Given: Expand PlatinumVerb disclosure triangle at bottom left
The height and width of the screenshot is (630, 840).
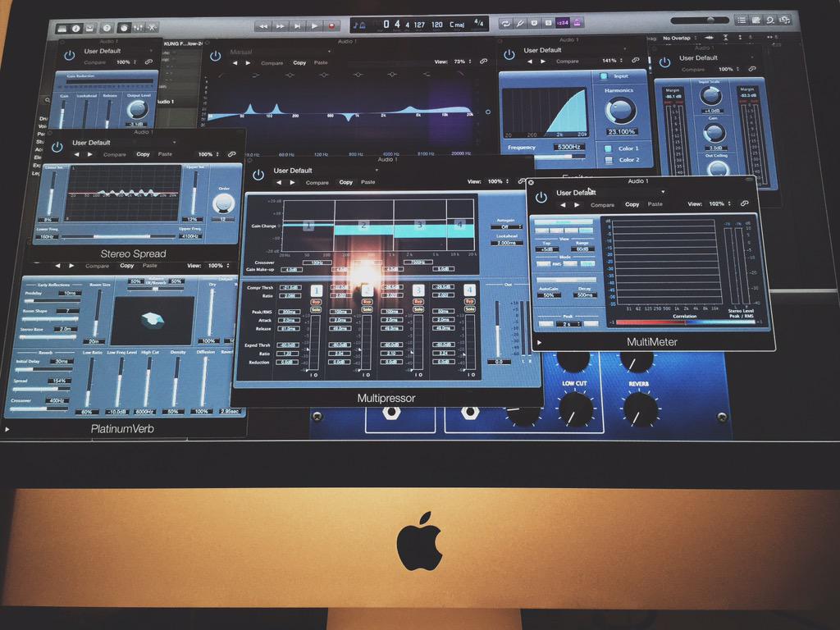Looking at the screenshot, I should pyautogui.click(x=7, y=429).
